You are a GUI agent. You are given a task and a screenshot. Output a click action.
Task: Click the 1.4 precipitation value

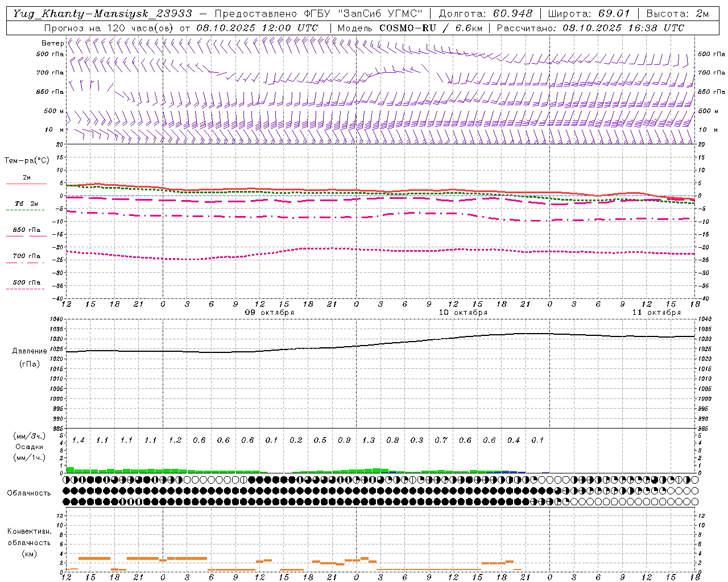pyautogui.click(x=78, y=440)
